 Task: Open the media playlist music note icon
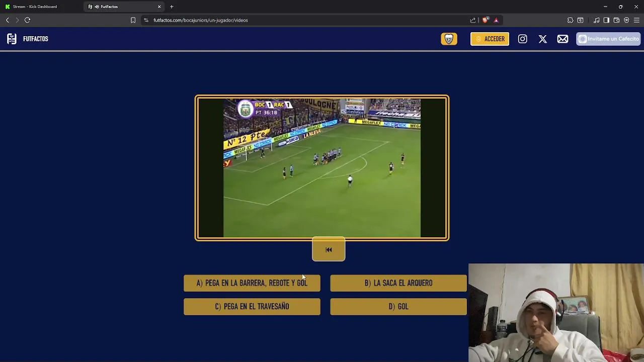point(596,20)
